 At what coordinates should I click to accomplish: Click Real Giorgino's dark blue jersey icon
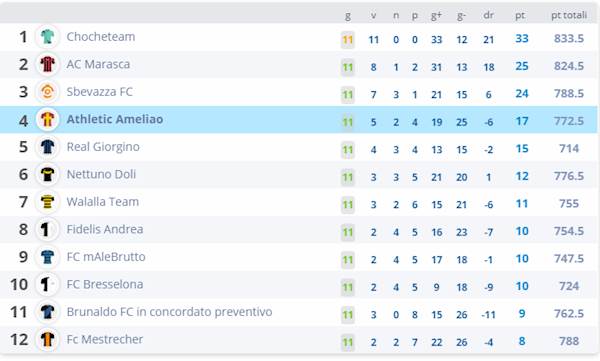coord(47,147)
